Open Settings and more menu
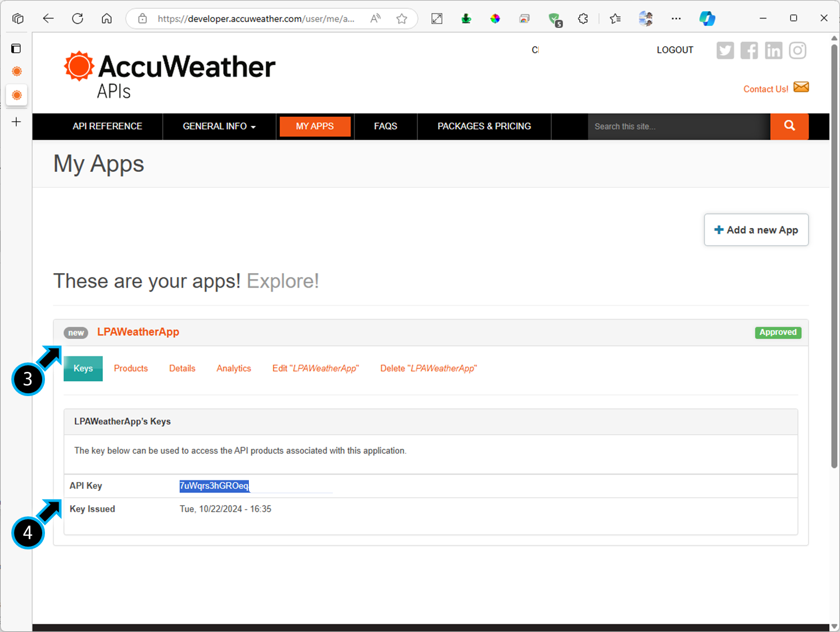 tap(676, 19)
